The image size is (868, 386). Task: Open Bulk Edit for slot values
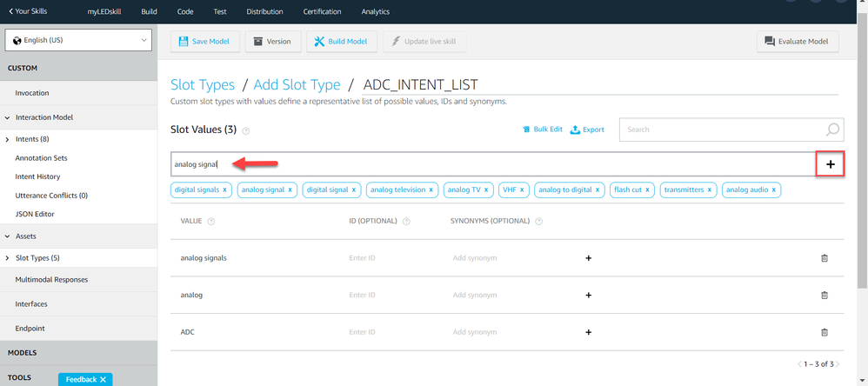point(542,130)
